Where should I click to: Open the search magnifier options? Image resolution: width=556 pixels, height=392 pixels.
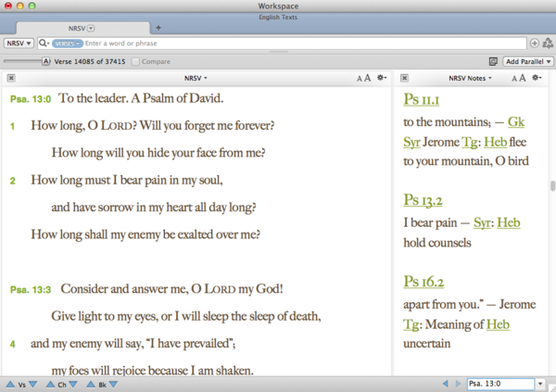pyautogui.click(x=44, y=44)
